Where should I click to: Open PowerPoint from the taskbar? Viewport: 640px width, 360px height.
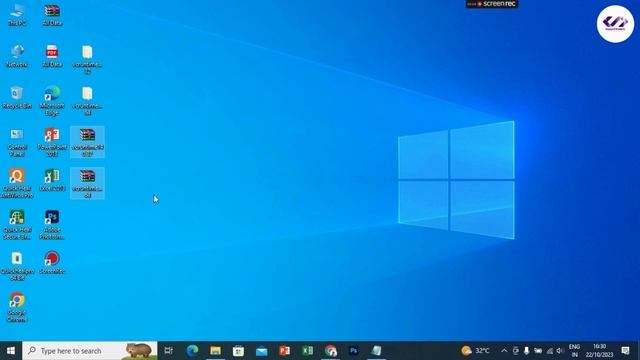pyautogui.click(x=284, y=351)
